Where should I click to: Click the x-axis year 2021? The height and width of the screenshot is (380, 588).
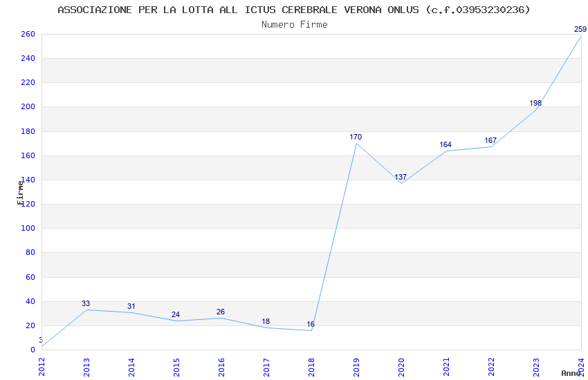click(x=447, y=367)
